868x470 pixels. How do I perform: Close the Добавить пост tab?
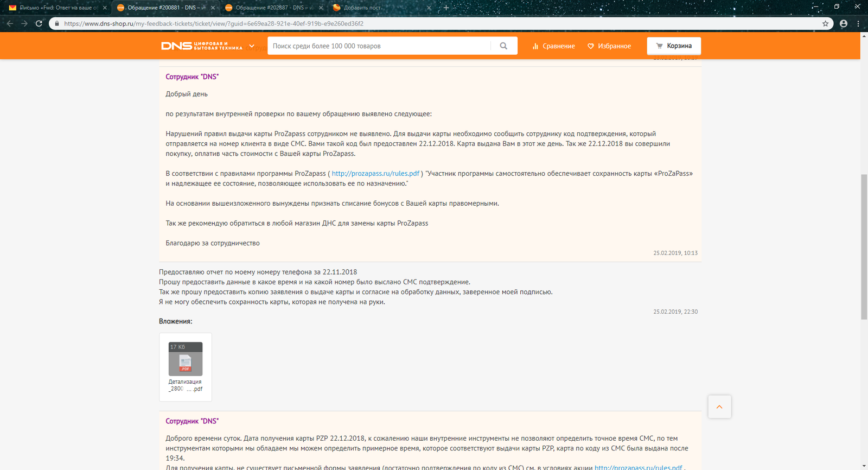[429, 8]
